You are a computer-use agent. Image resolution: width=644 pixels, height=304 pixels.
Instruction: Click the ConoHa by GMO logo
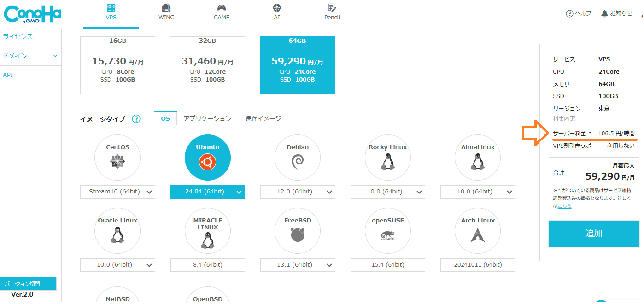click(32, 15)
